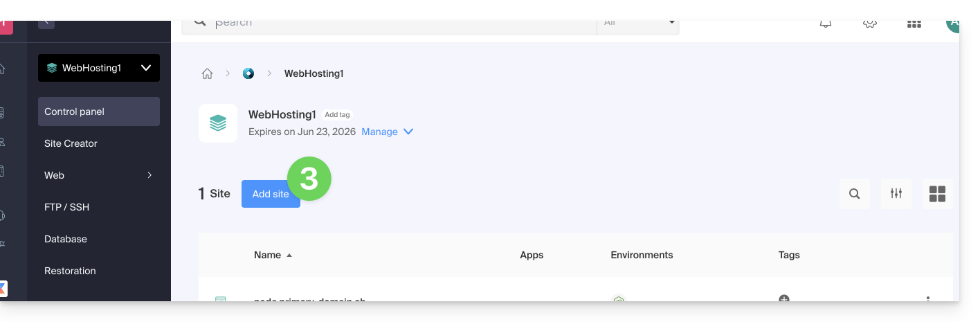Open Site Creator from the sidebar

71,143
